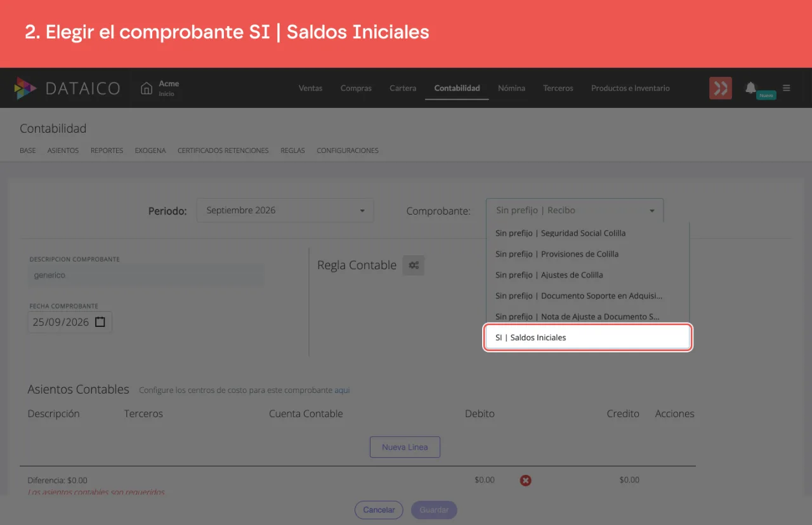
Task: Open the hamburger menu icon
Action: click(787, 88)
